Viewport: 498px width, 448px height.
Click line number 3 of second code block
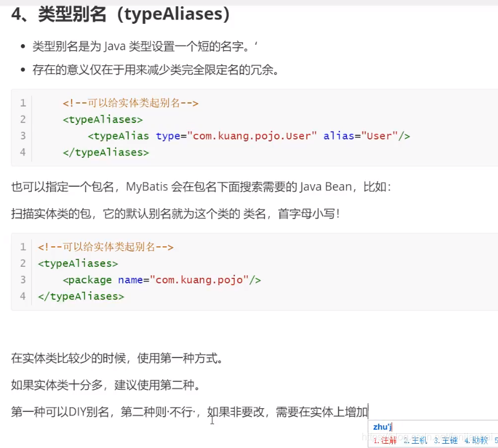point(23,280)
